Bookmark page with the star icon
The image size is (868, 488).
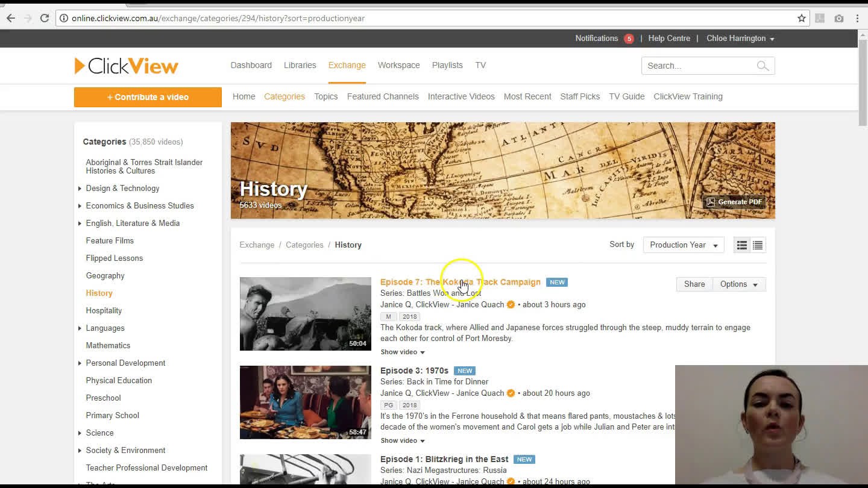(802, 18)
